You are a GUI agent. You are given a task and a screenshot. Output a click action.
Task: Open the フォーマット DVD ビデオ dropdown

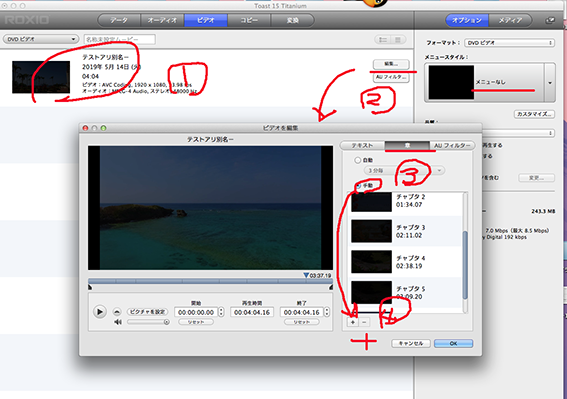509,43
